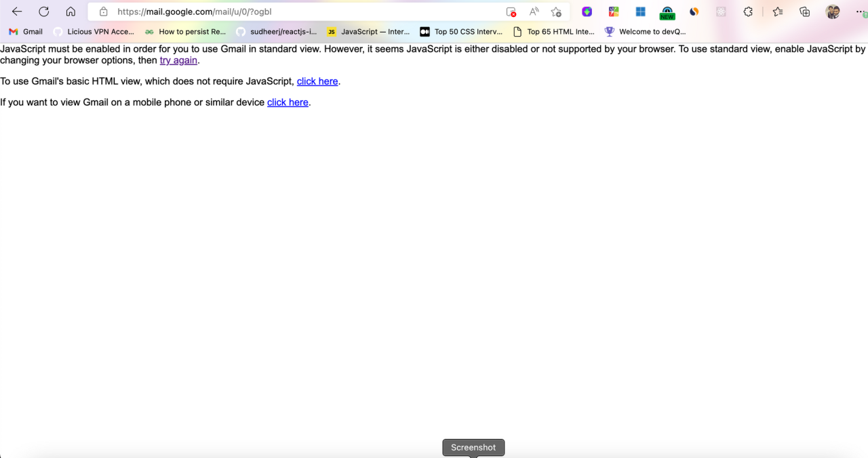Open the Extensions puzzle-piece icon
The height and width of the screenshot is (458, 868).
tap(748, 12)
